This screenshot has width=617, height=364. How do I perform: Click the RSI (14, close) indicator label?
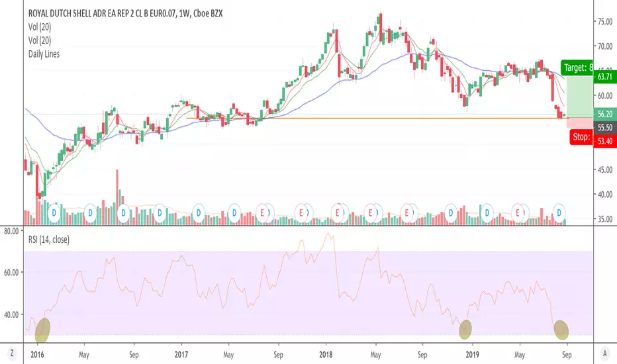[x=49, y=240]
